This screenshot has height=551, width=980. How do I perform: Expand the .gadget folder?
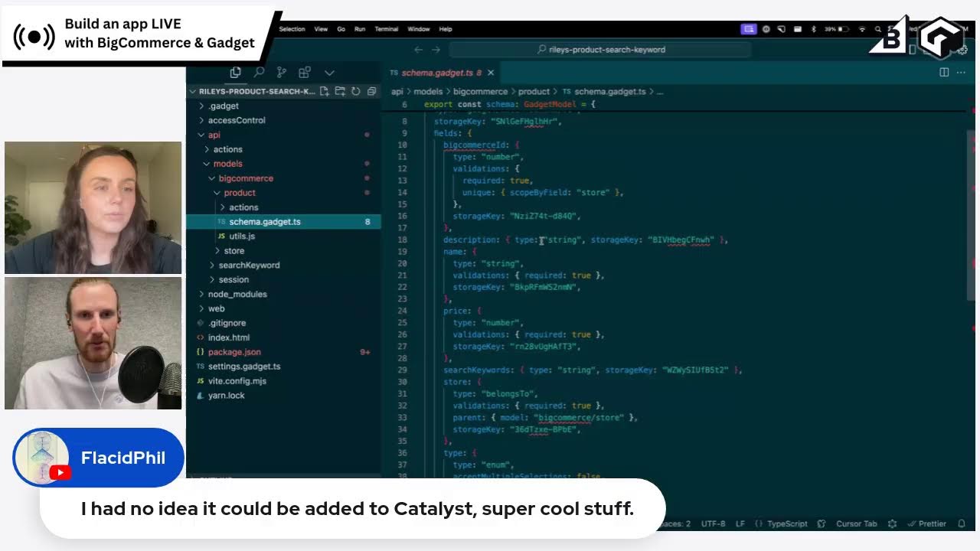(x=283, y=106)
